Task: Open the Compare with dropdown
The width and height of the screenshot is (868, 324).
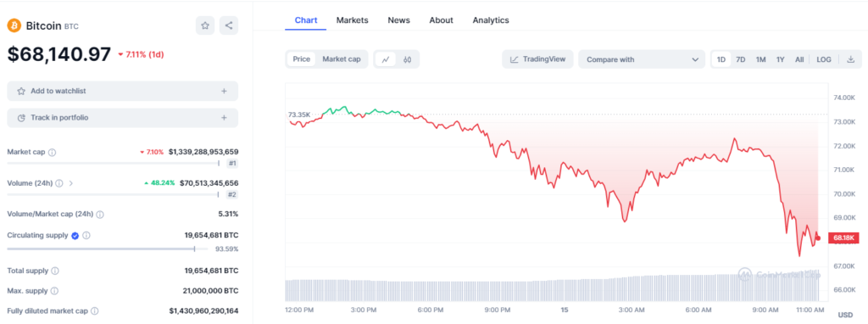Action: click(x=642, y=59)
